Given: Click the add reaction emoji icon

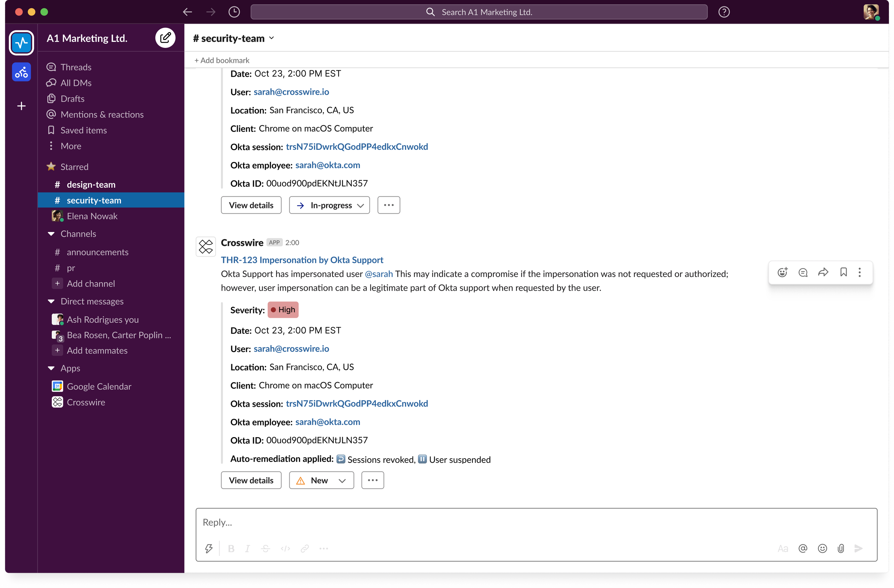Looking at the screenshot, I should tap(782, 272).
